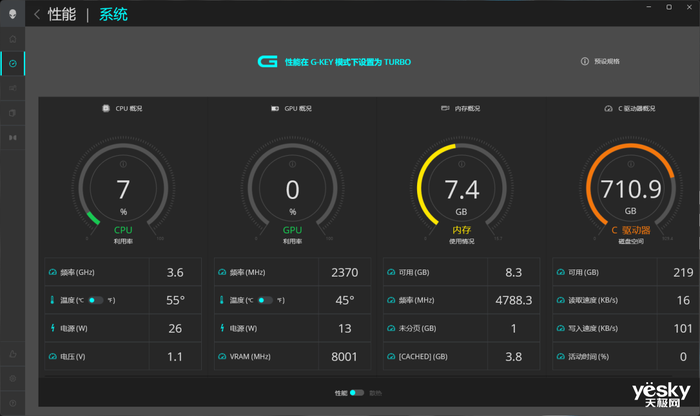Switch to the 系统 tab
The height and width of the screenshot is (416, 700).
pyautogui.click(x=113, y=14)
